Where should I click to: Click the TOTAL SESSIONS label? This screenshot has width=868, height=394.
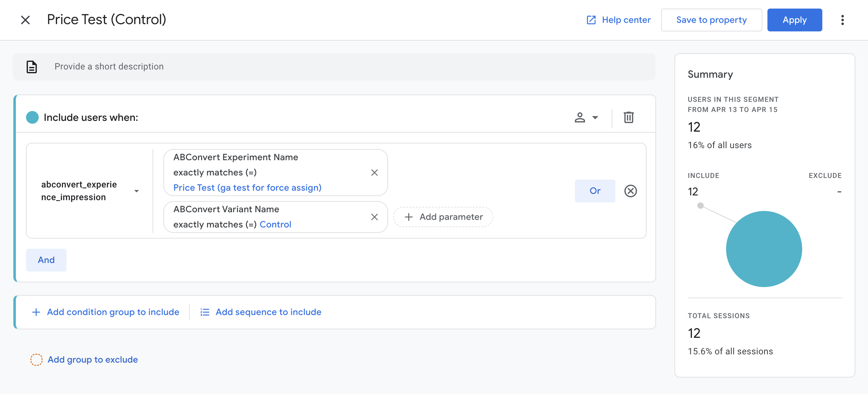[718, 316]
